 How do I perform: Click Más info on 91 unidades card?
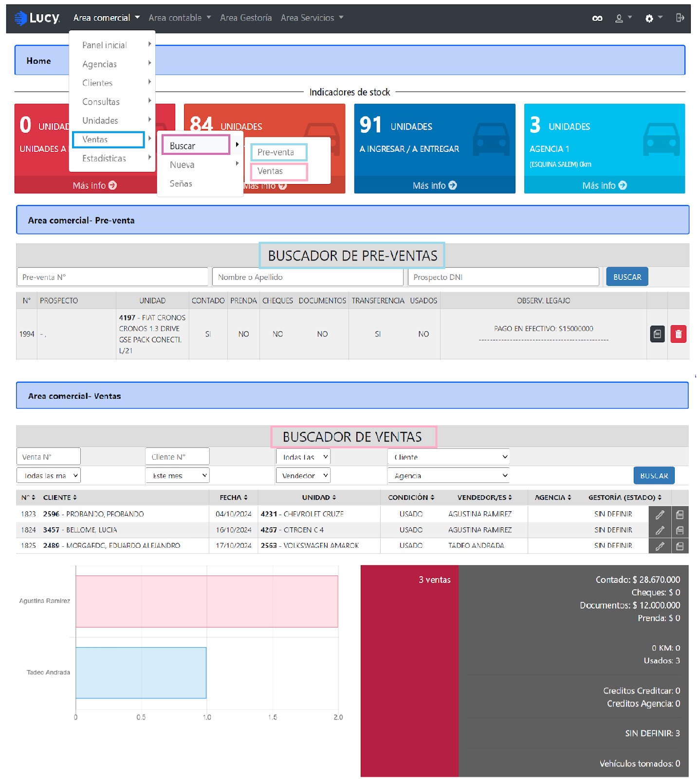(435, 185)
